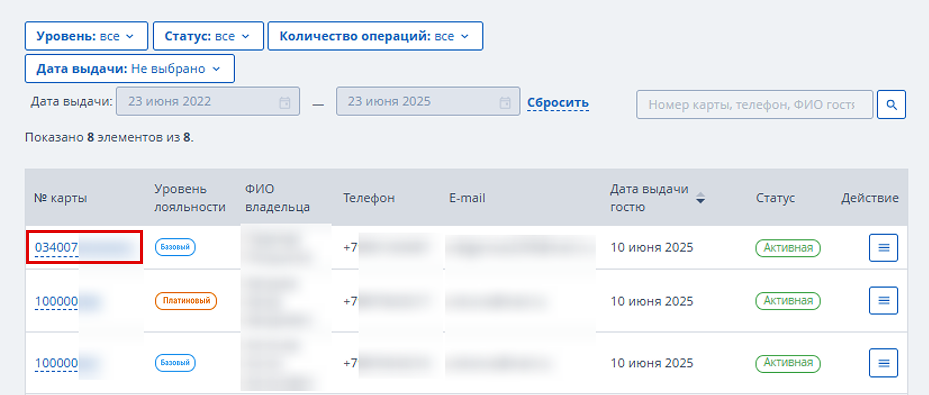This screenshot has width=929, height=395.
Task: Open action menu for card 034007
Action: point(883,248)
